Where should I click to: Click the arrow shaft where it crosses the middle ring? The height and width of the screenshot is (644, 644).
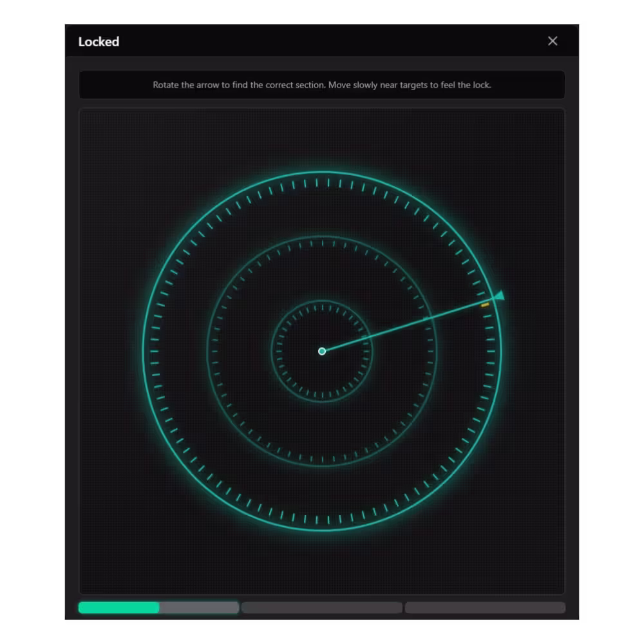point(432,317)
